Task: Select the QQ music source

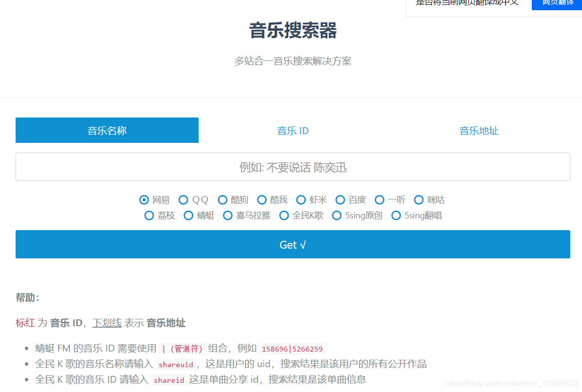Action: 183,200
